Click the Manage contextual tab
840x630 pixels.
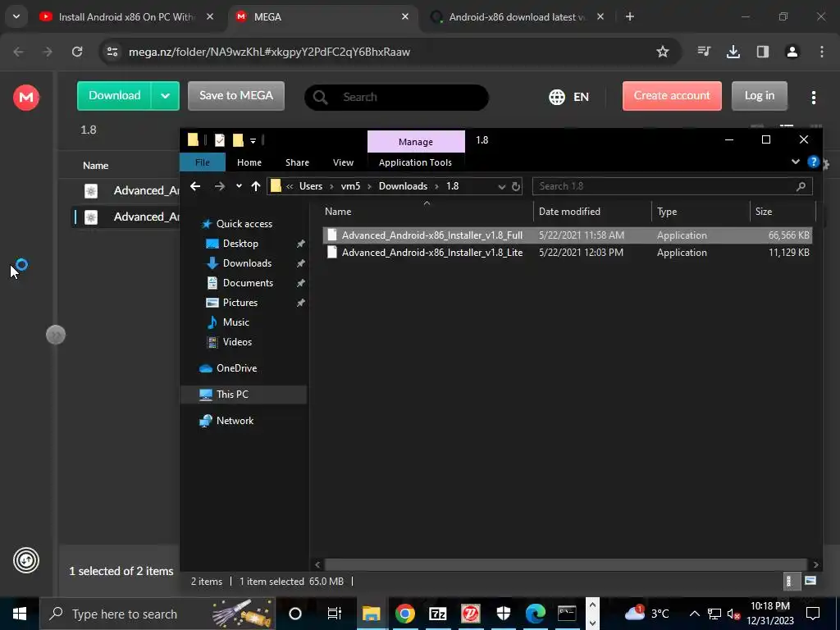point(416,141)
